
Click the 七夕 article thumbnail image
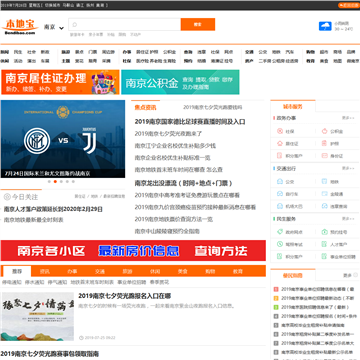pos(38,316)
